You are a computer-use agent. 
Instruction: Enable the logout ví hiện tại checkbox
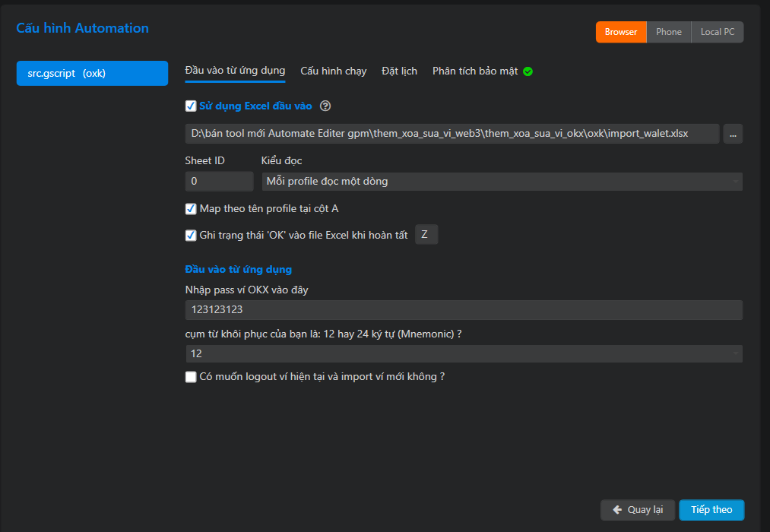191,376
